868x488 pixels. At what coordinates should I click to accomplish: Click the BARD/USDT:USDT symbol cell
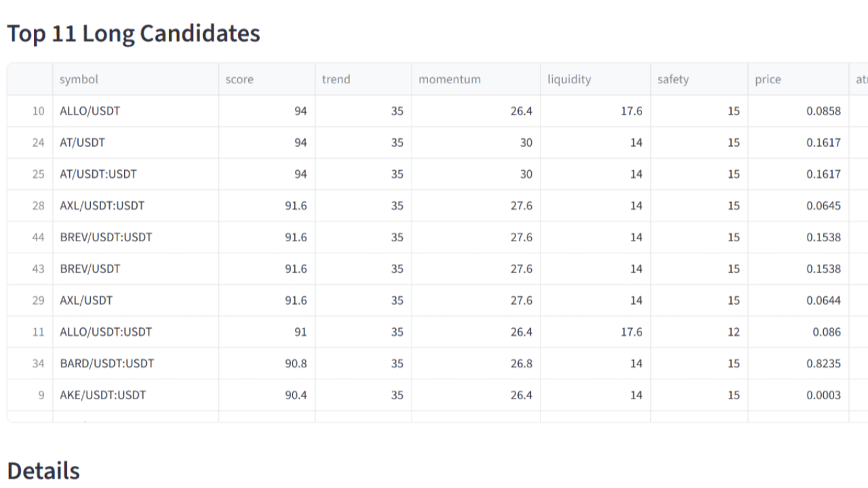click(x=107, y=363)
